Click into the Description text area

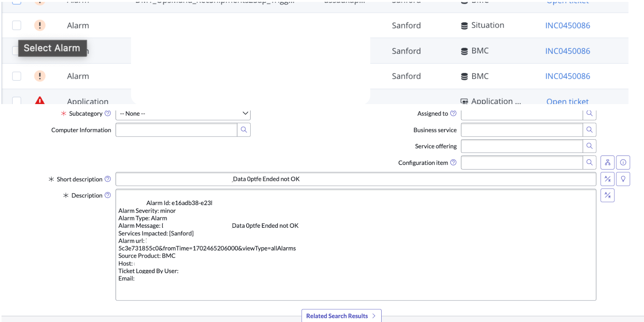[x=356, y=245]
